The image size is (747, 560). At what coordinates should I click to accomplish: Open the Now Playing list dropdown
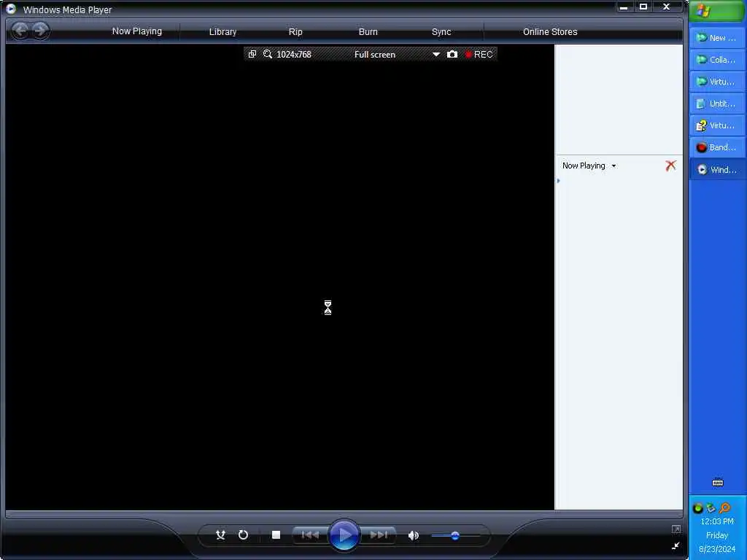pos(614,166)
